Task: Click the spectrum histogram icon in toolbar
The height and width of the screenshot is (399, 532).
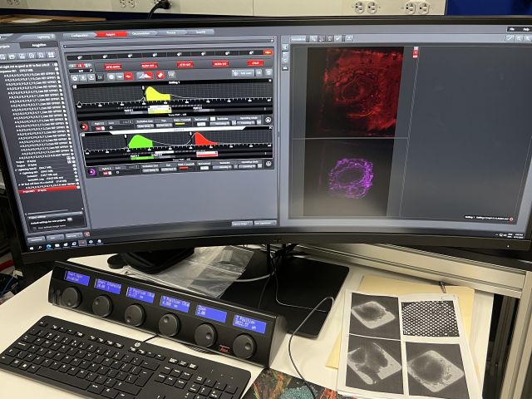Action: coord(144,76)
